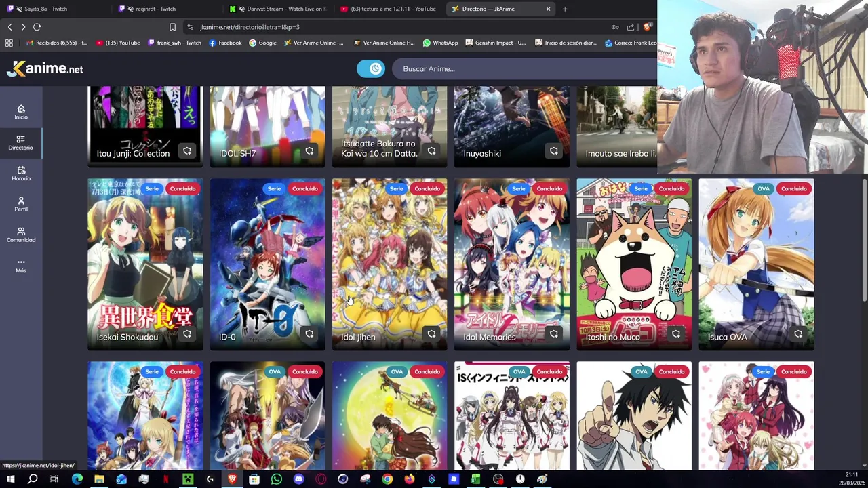
Task: Click the list icon on Isuca OVA card
Action: [x=797, y=334]
